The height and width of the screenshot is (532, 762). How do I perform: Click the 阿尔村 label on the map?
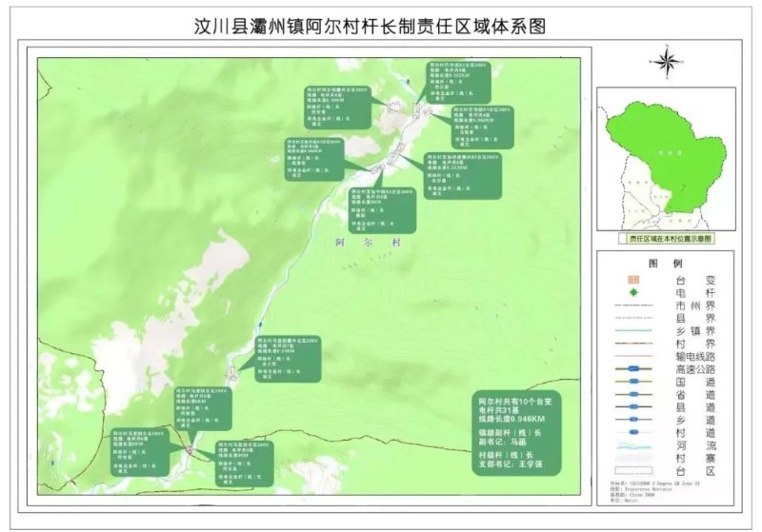click(368, 243)
